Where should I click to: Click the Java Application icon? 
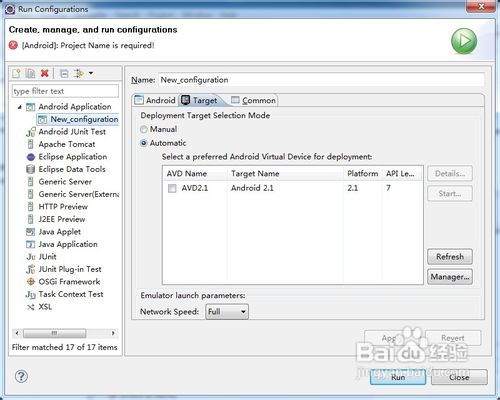[x=30, y=244]
